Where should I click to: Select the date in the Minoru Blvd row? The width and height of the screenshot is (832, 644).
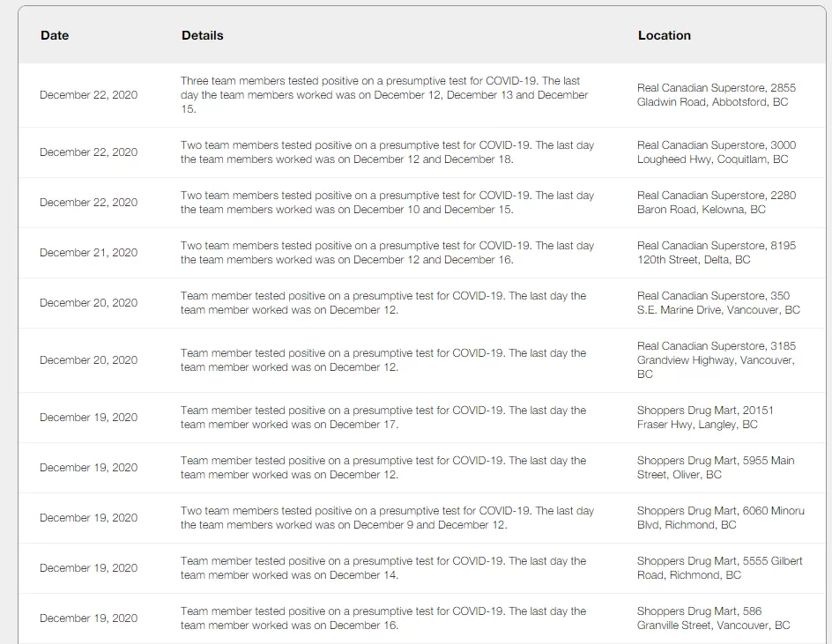(x=89, y=518)
